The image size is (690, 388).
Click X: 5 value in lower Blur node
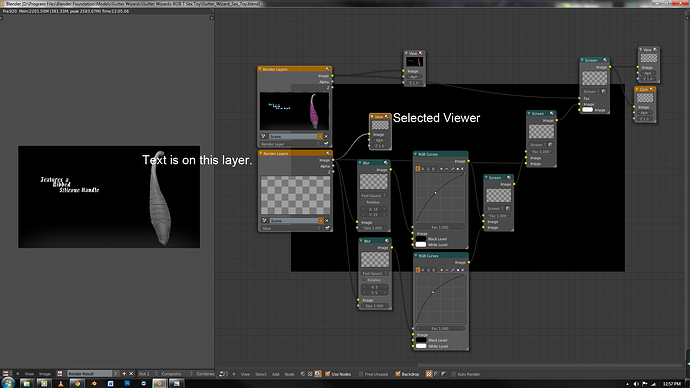(x=374, y=287)
